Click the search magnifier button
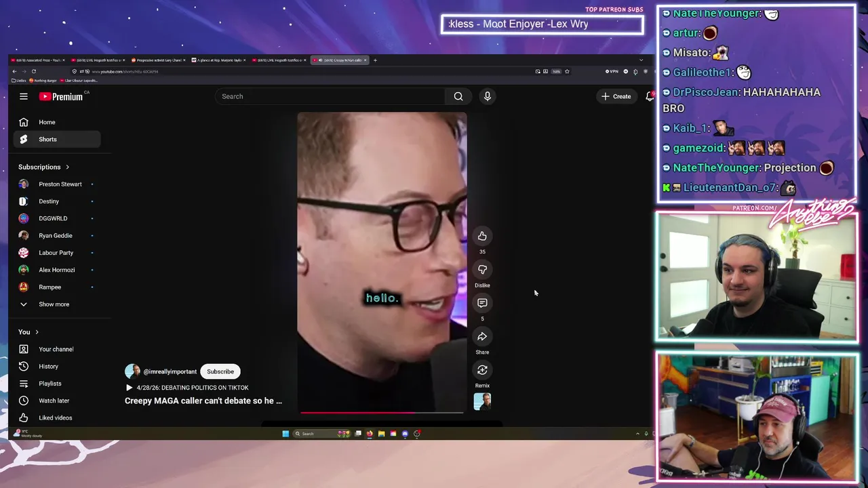The height and width of the screenshot is (488, 868). point(458,96)
